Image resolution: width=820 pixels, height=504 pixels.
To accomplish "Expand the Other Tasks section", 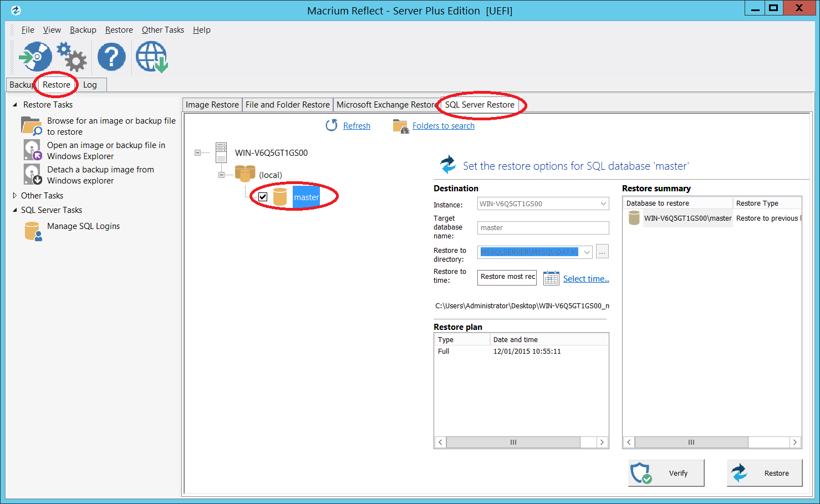I will (x=15, y=195).
